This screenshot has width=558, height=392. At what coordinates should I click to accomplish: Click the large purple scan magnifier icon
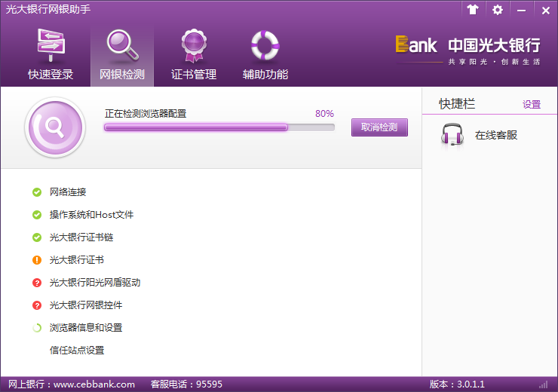pyautogui.click(x=55, y=128)
